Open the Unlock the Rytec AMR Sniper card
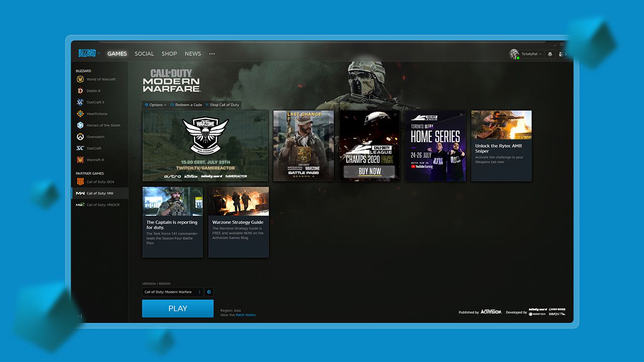This screenshot has width=644, height=362. click(x=502, y=146)
